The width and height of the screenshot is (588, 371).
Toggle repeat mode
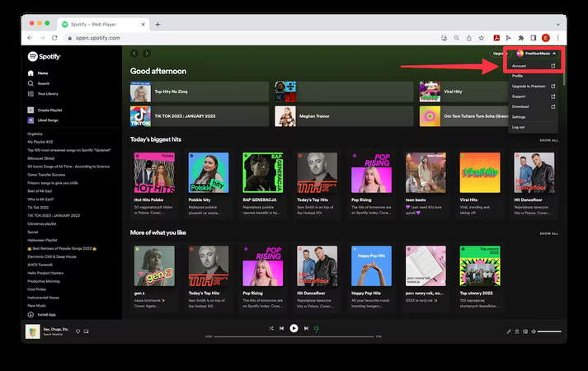(317, 329)
